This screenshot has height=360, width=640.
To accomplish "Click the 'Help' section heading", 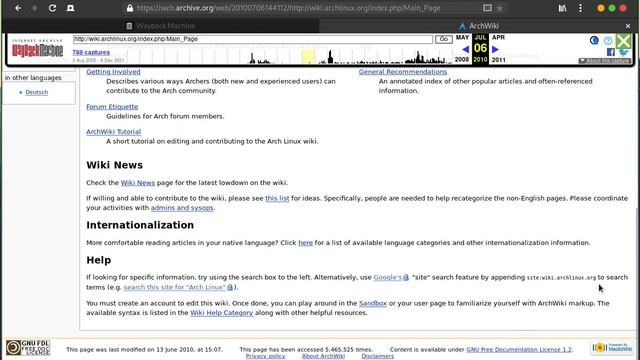I will [98, 260].
